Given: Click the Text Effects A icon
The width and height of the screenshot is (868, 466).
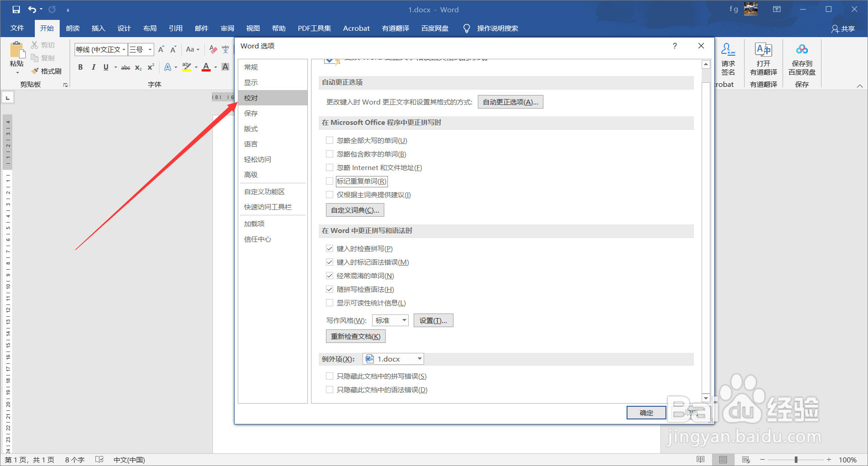Looking at the screenshot, I should pyautogui.click(x=168, y=67).
